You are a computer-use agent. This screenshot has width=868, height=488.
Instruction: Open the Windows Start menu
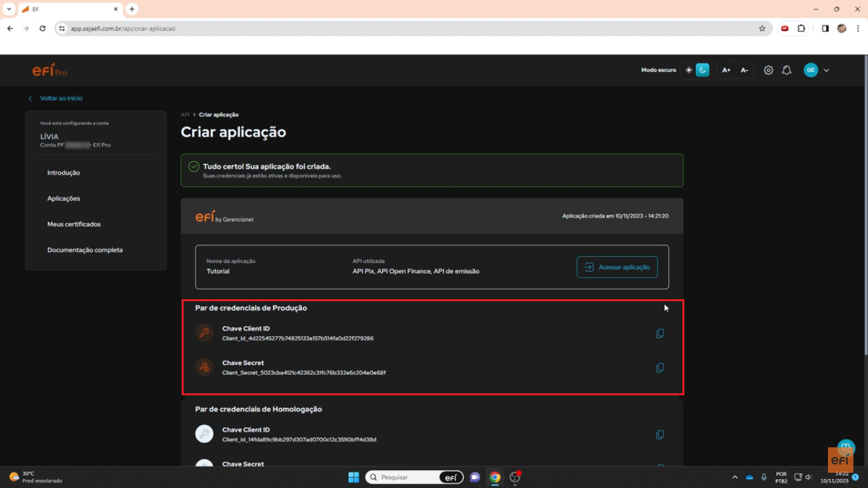353,477
